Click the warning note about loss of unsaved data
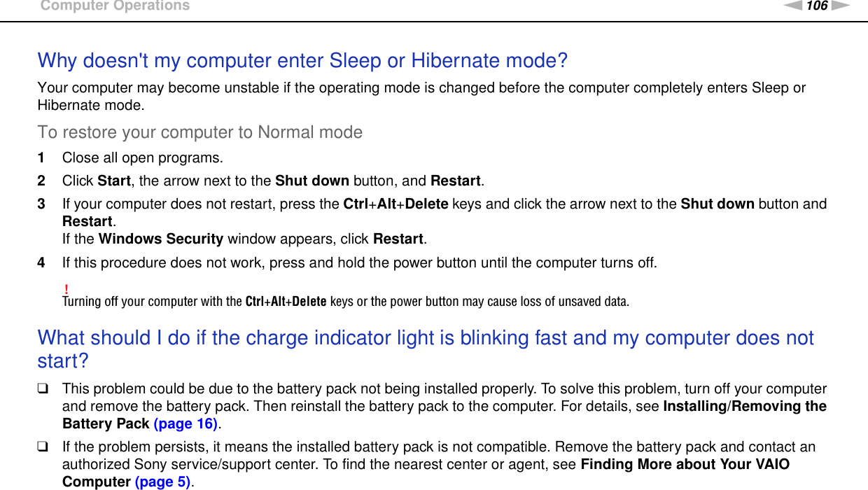Image resolution: width=868 pixels, height=490 pixels. 346,302
